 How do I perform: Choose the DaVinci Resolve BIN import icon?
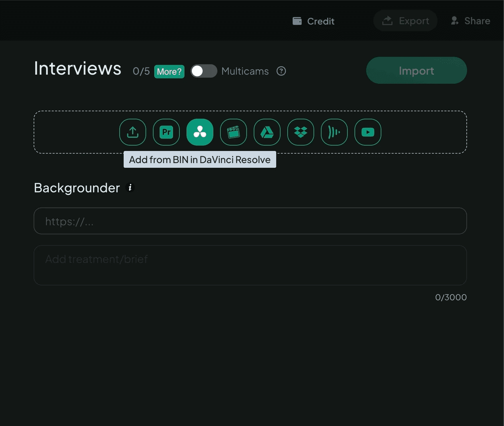200,132
